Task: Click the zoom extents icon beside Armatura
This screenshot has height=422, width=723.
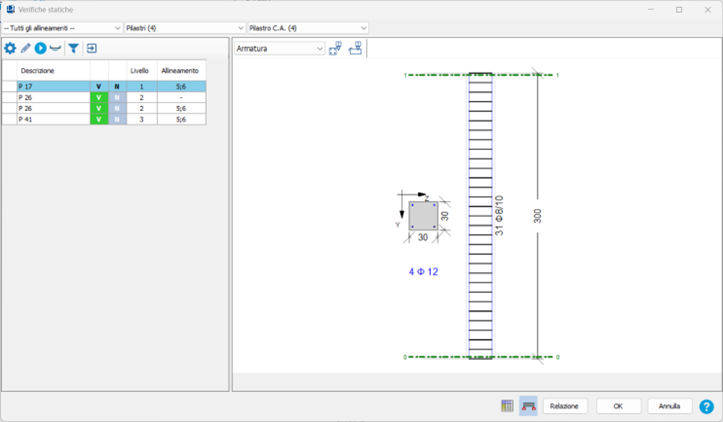Action: [x=336, y=48]
